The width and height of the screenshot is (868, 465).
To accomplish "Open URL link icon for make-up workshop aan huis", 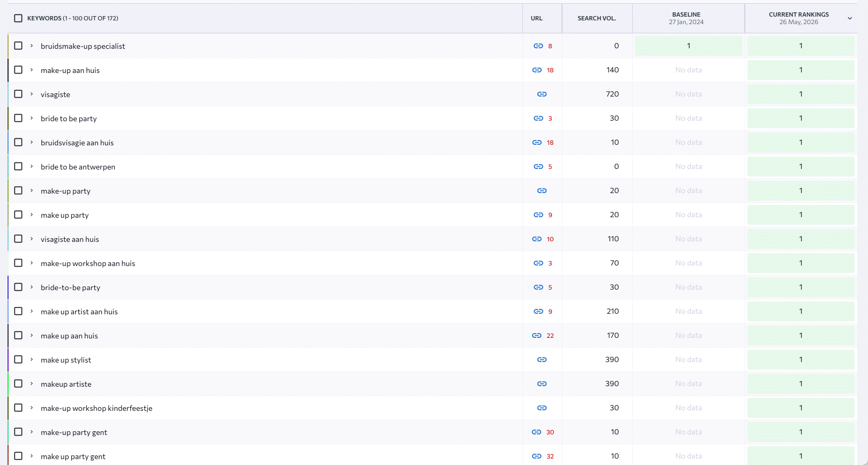I will pyautogui.click(x=538, y=263).
